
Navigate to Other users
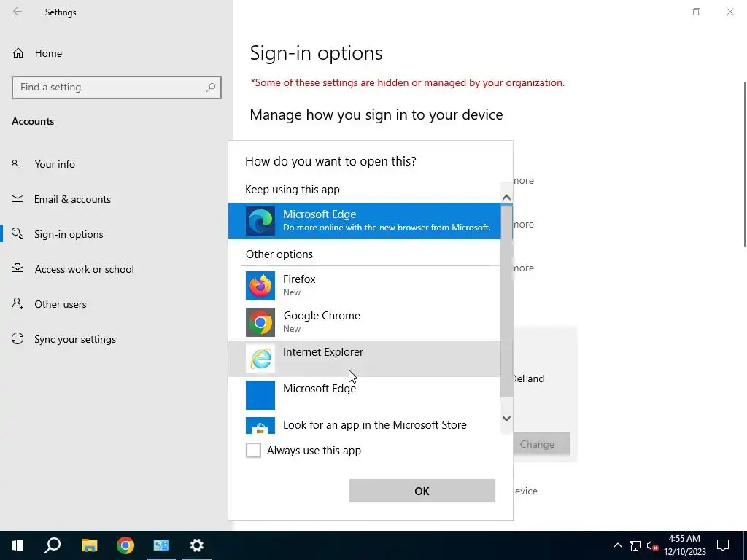[x=61, y=304]
